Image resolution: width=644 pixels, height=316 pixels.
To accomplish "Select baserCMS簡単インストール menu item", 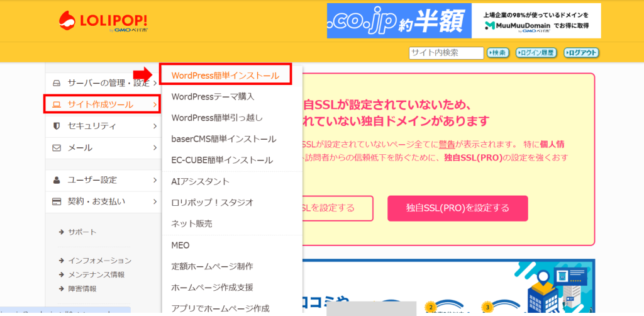I will click(x=223, y=138).
